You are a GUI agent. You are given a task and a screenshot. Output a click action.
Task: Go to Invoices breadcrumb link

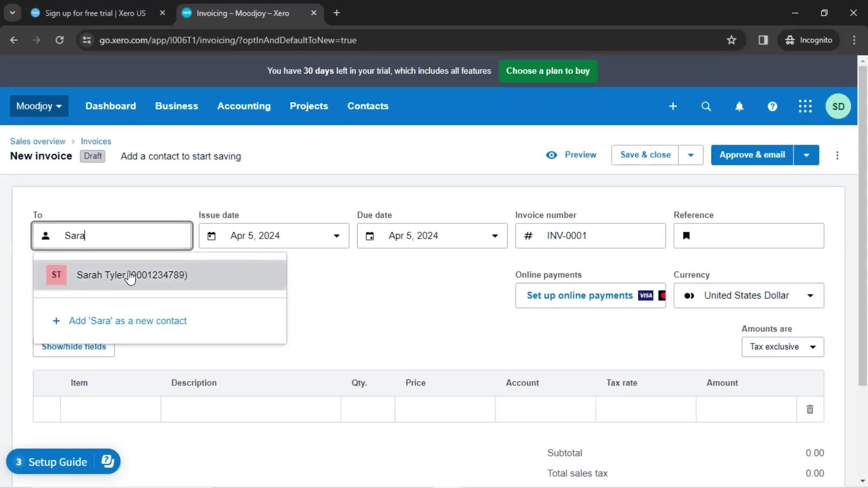tap(96, 141)
